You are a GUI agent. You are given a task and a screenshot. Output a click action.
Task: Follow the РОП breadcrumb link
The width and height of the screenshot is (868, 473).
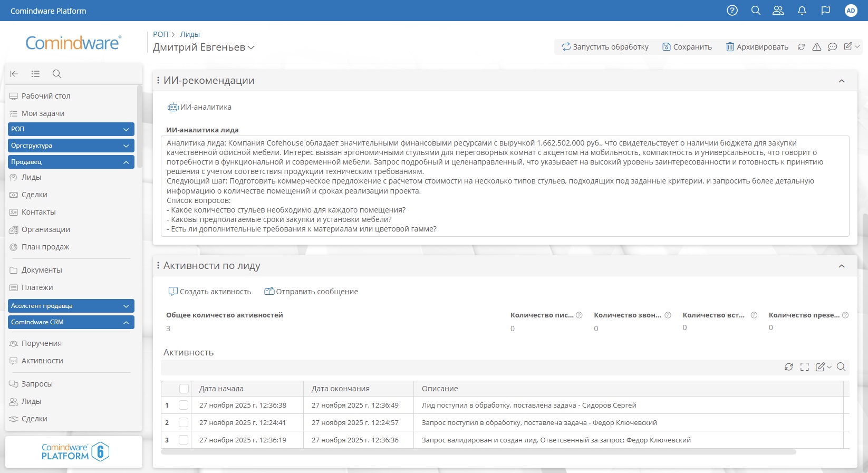[160, 34]
